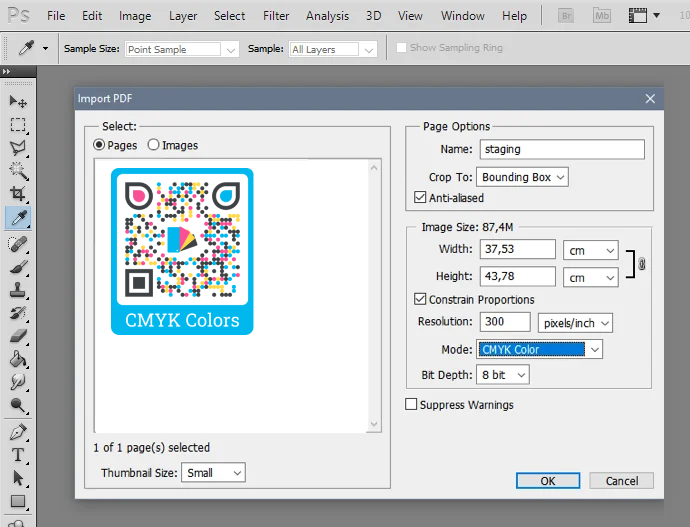Image resolution: width=690 pixels, height=527 pixels.
Task: Open the Bit Depth dropdown
Action: (x=503, y=375)
